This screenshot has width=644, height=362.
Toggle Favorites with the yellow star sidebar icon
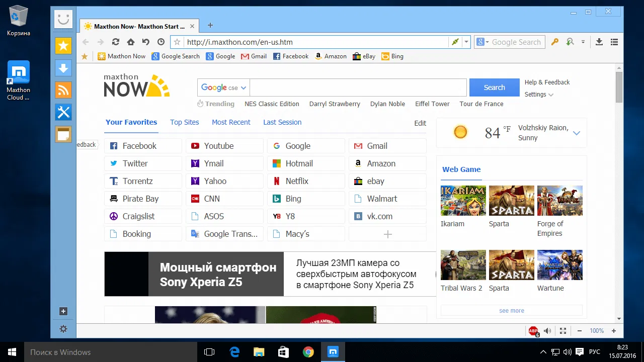coord(63,46)
